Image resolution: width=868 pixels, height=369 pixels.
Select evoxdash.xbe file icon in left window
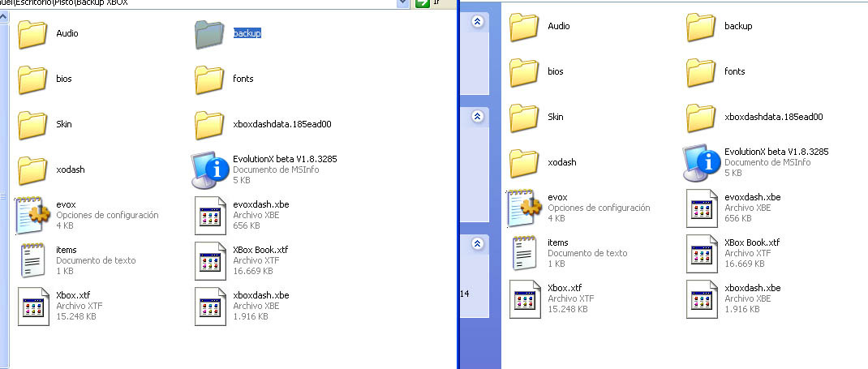coord(210,215)
